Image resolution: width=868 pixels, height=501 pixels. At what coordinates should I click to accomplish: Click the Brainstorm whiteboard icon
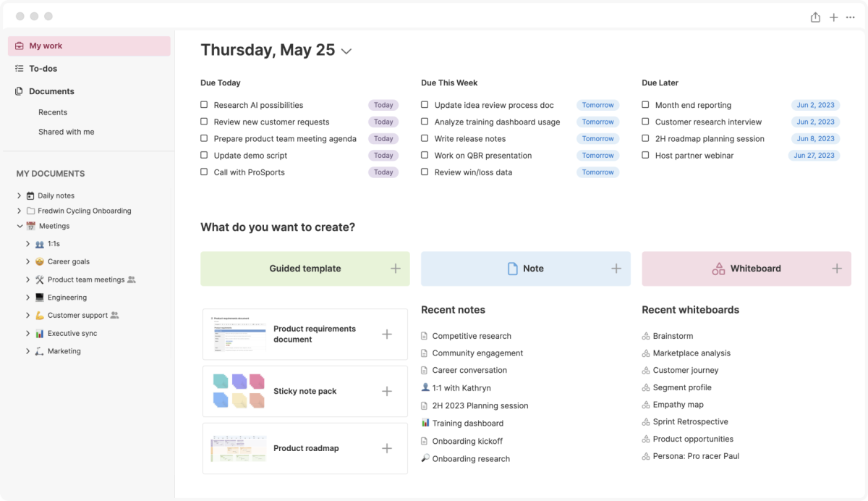[646, 336]
